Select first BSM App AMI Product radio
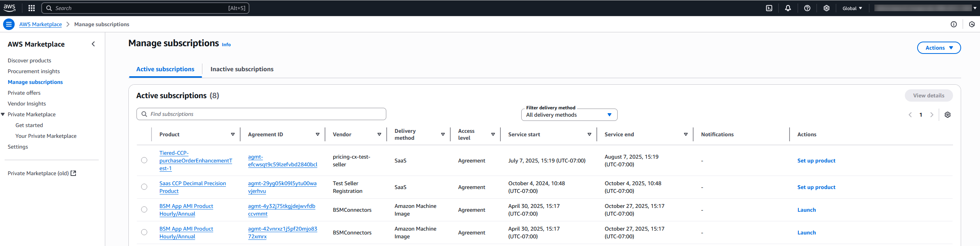The height and width of the screenshot is (246, 980). 144,210
